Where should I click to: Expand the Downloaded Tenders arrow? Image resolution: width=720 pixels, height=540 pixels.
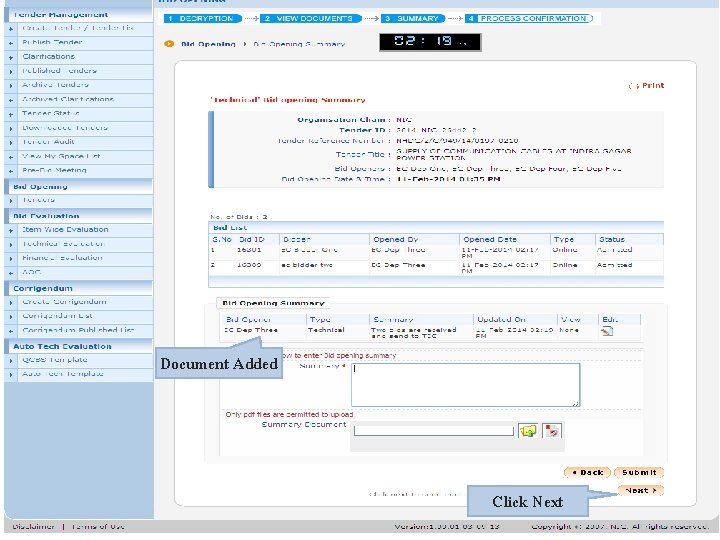coord(11,129)
